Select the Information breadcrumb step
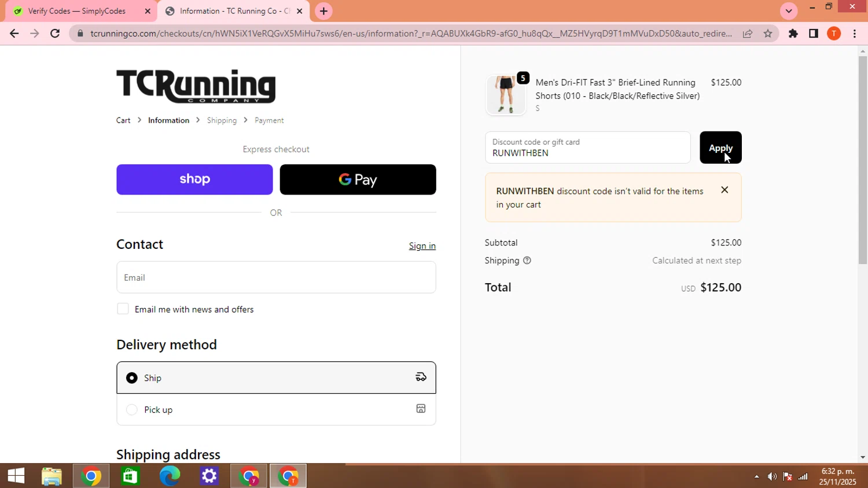This screenshot has width=868, height=488. pyautogui.click(x=168, y=120)
